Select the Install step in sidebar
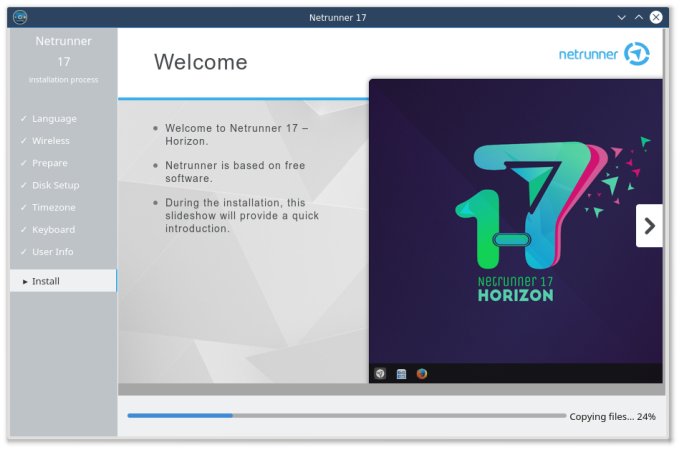This screenshot has height=450, width=680. coord(63,281)
